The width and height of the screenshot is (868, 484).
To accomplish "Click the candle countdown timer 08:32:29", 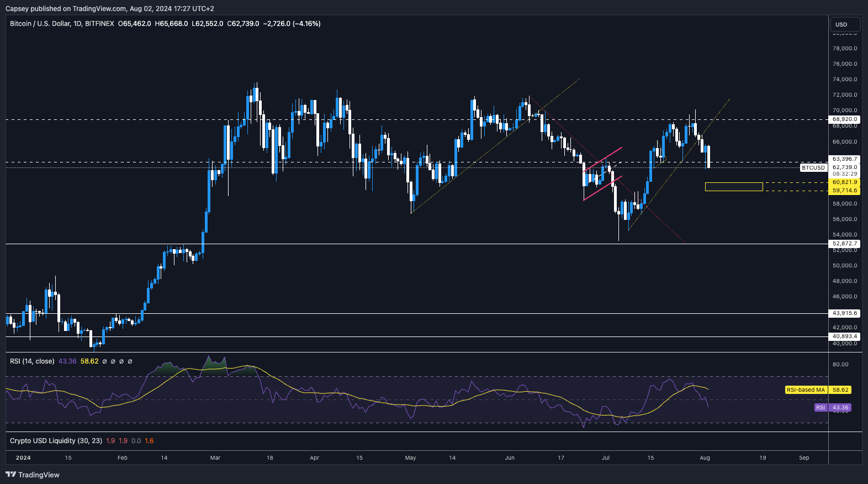I will point(845,174).
